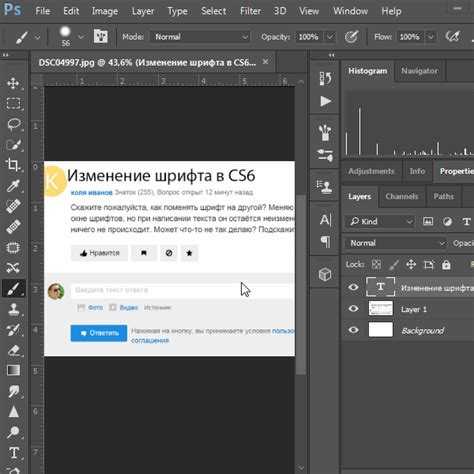Switch to the Adjustments tab
474x474 pixels.
point(371,171)
